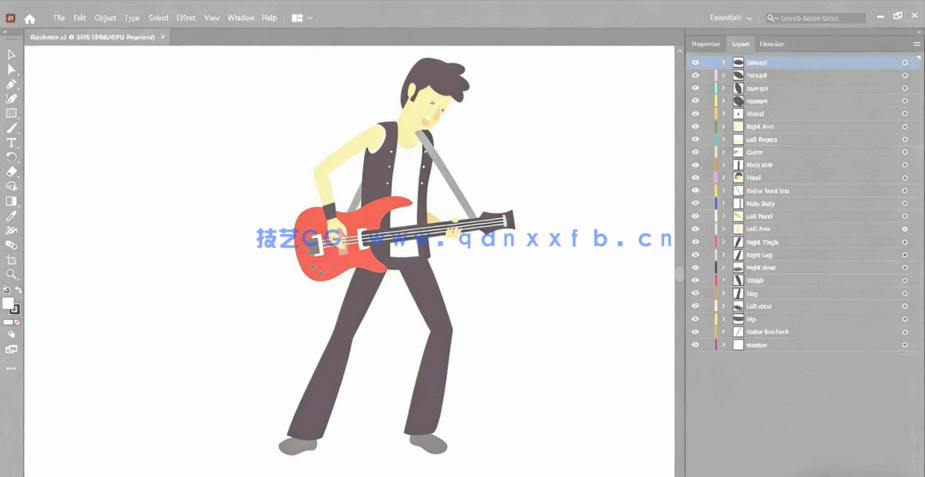This screenshot has width=925, height=477.
Task: Select the Type tool
Action: [x=11, y=143]
